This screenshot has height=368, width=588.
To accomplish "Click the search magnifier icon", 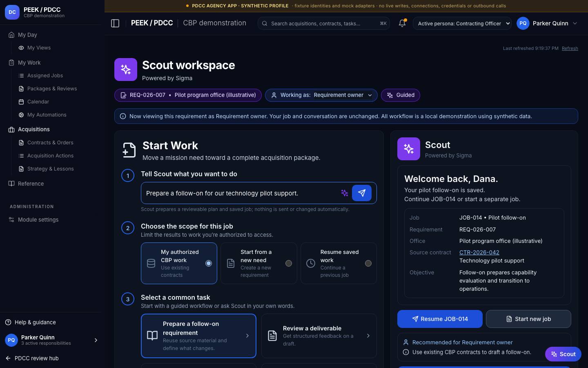I will (x=265, y=23).
